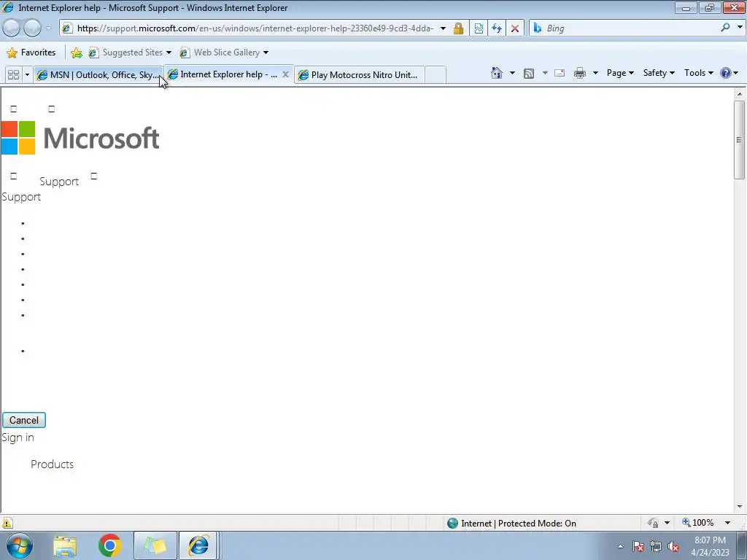Click Internet | Protected Mode: On text
Screen dimensions: 747x560
click(519, 524)
